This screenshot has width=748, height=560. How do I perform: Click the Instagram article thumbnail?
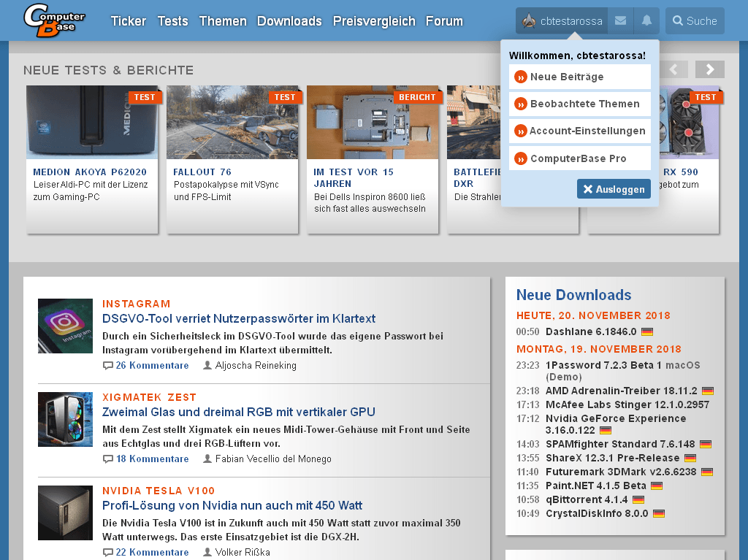pos(65,326)
